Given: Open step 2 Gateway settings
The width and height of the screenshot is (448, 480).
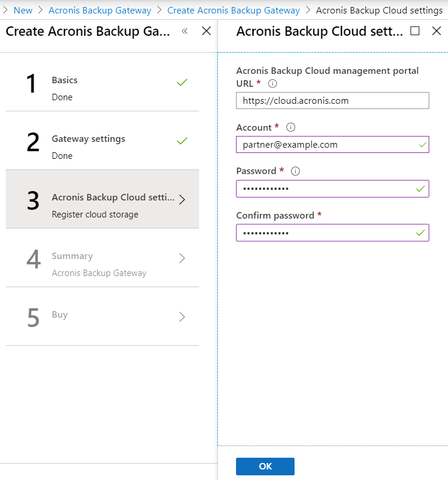Looking at the screenshot, I should (x=102, y=141).
